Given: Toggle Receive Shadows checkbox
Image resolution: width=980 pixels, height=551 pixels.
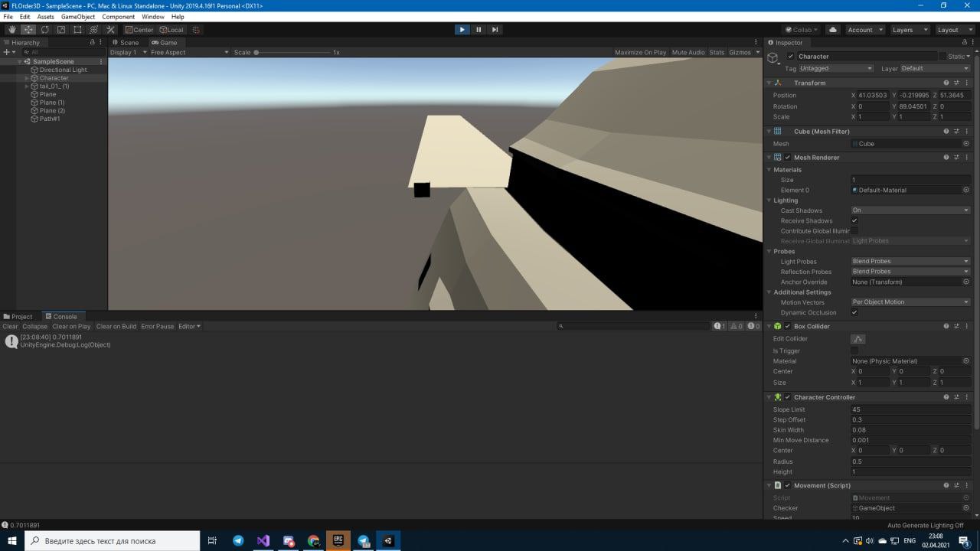Looking at the screenshot, I should pyautogui.click(x=854, y=220).
